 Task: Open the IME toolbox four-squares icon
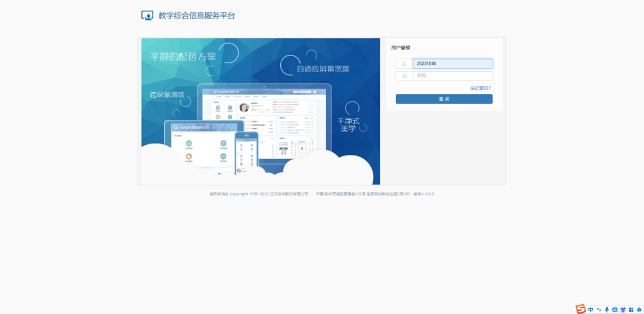tap(631, 309)
